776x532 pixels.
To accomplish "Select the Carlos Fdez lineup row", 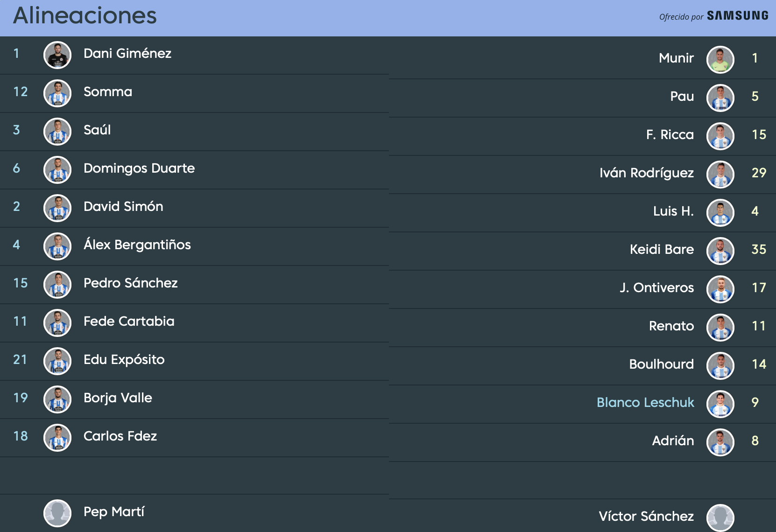I will 194,438.
